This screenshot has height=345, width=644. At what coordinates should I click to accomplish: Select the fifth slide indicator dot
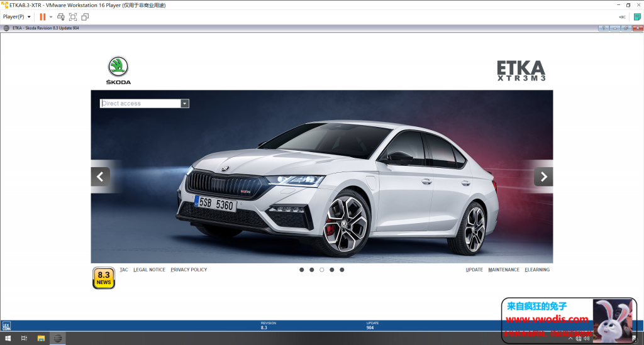coord(342,270)
